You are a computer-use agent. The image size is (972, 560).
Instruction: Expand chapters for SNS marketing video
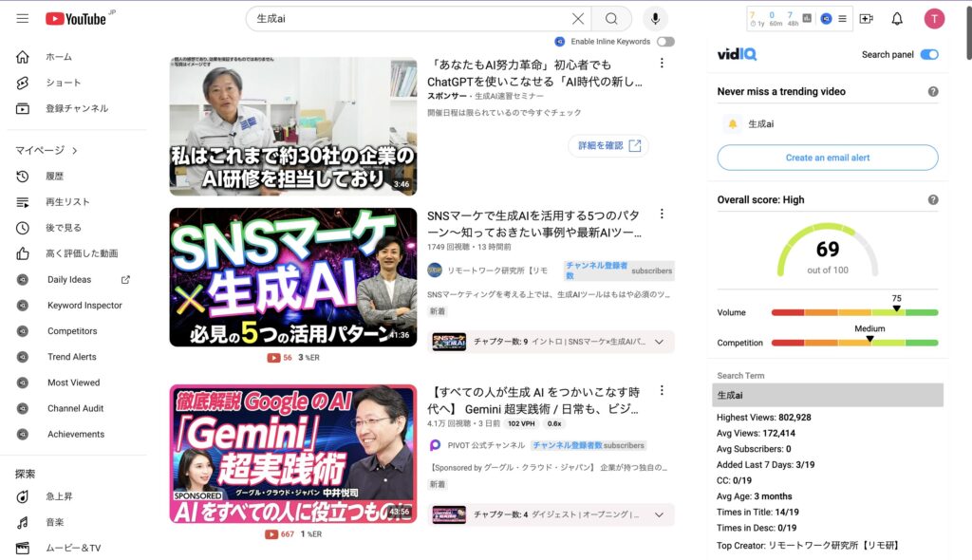[x=659, y=342]
